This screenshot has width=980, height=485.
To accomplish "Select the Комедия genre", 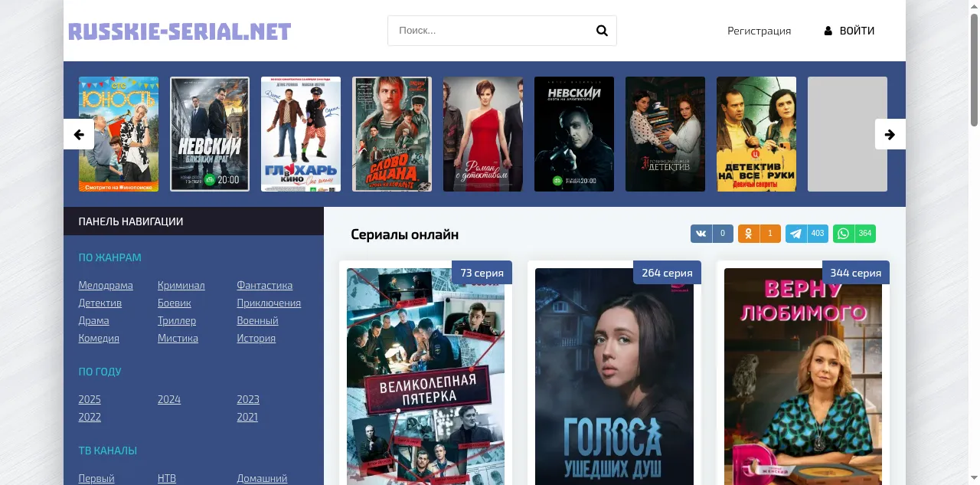I will click(99, 338).
